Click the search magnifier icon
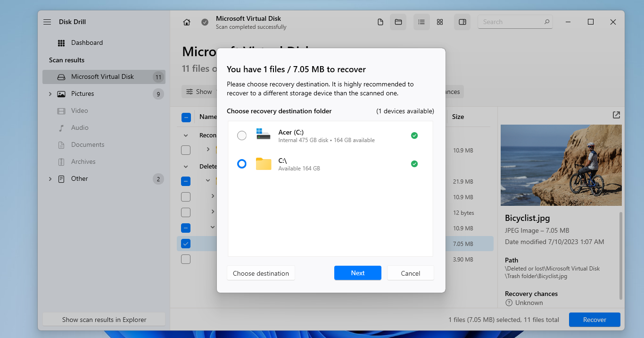 pos(547,22)
